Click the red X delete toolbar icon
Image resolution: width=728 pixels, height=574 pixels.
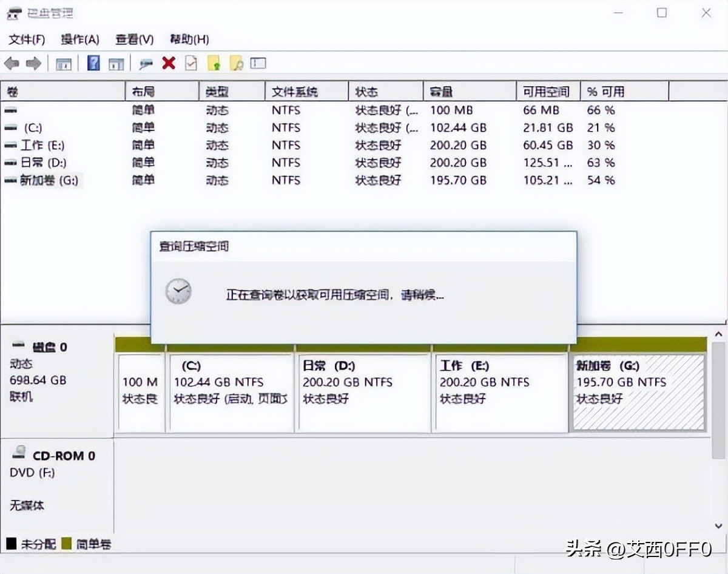[x=168, y=63]
